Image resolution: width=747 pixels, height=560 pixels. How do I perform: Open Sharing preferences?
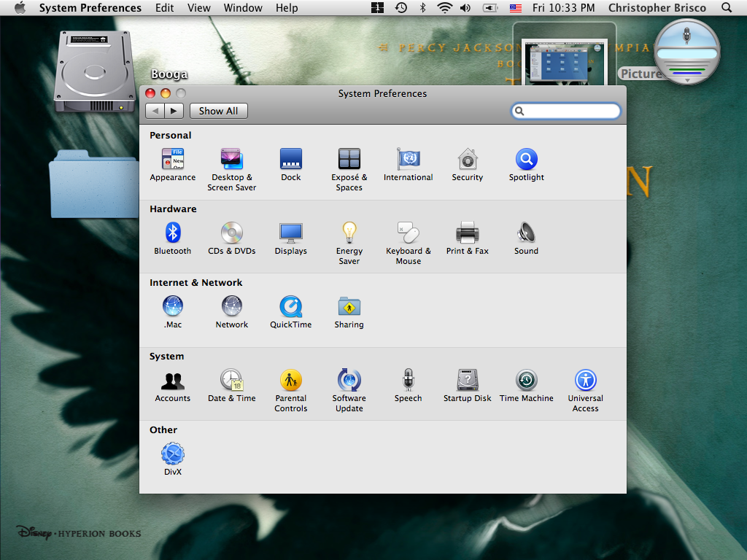(x=349, y=306)
